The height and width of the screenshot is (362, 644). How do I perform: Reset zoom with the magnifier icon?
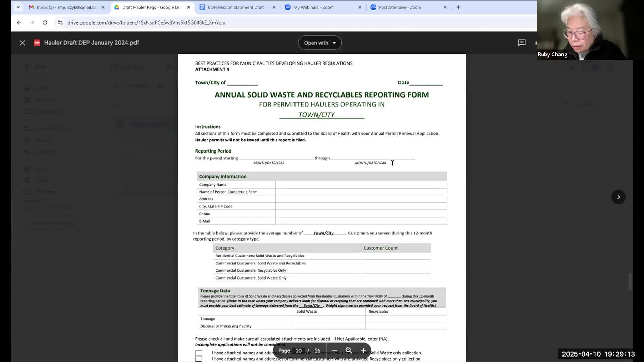tap(348, 351)
